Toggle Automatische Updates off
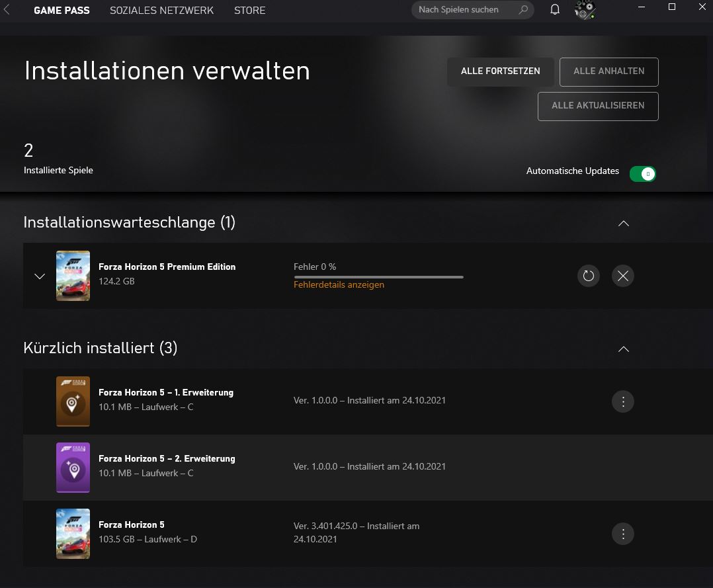This screenshot has width=713, height=588. (642, 173)
